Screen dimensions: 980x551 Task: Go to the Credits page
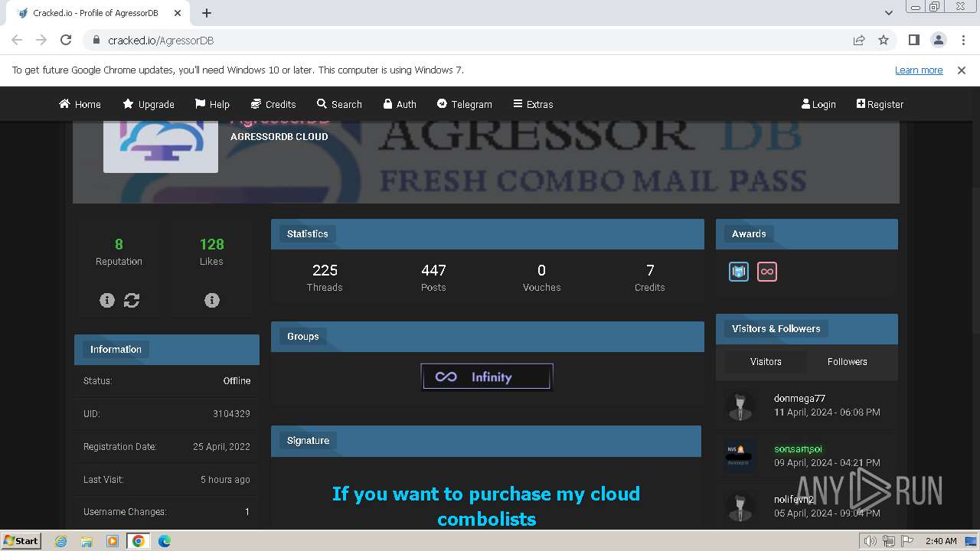[x=273, y=104]
